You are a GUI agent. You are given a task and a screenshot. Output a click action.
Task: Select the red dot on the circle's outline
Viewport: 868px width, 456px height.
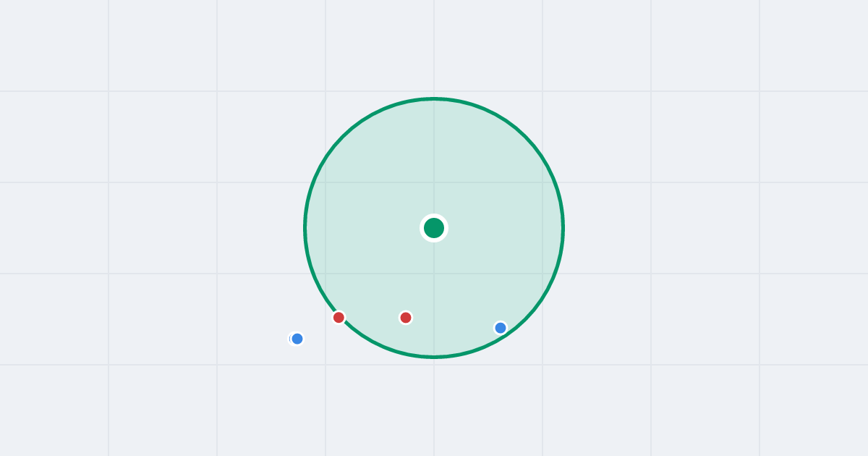coord(339,317)
